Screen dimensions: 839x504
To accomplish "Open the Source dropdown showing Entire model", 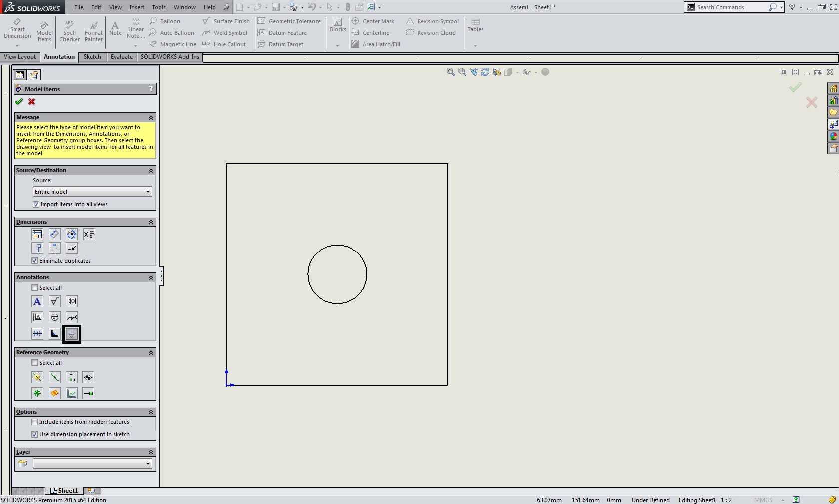I will click(x=92, y=192).
